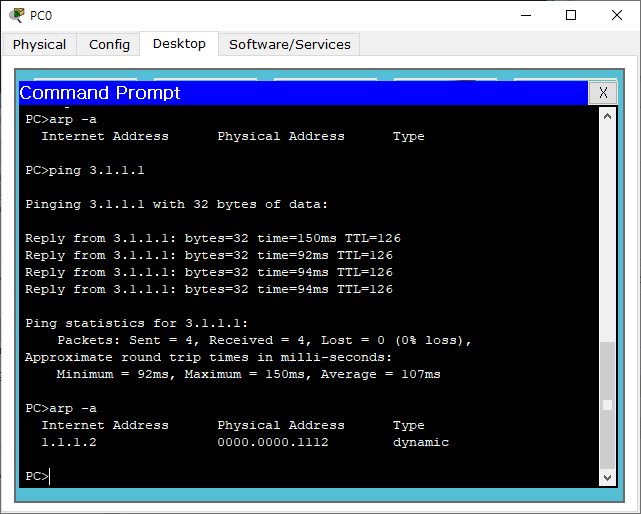Click the 'Ping statistics for 3.1.1.1:' line

tap(137, 323)
